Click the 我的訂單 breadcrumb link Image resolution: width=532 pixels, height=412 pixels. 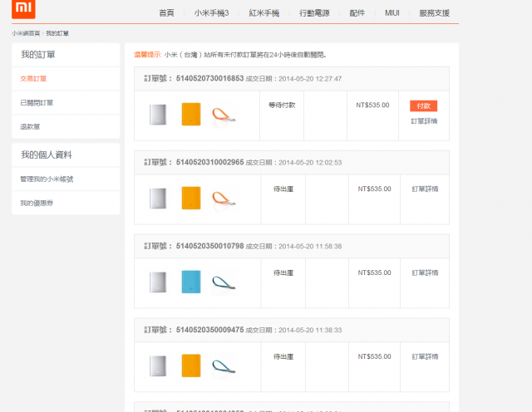(x=57, y=33)
